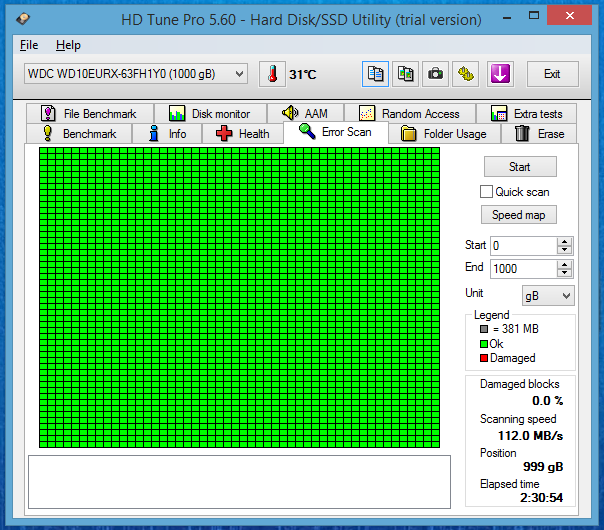
Task: Enable the Quick scan checkbox
Action: (486, 191)
